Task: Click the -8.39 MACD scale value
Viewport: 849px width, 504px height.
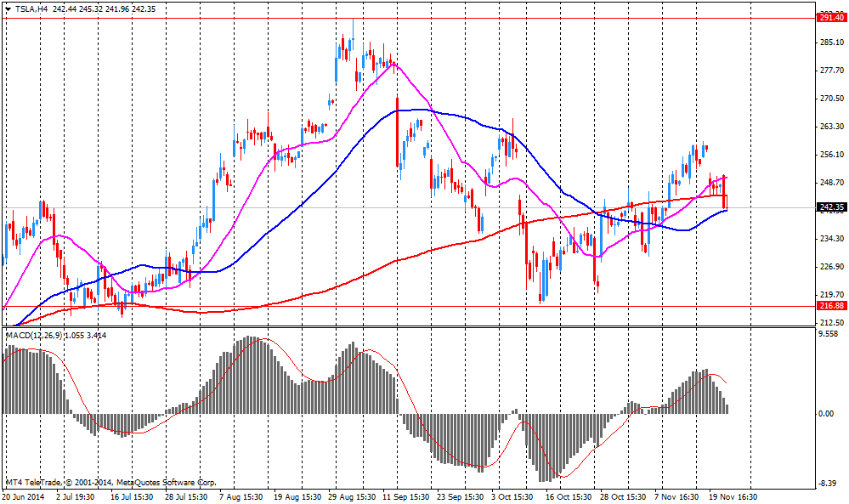Action: click(829, 484)
